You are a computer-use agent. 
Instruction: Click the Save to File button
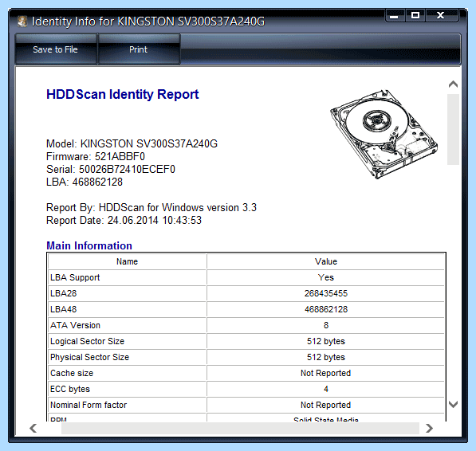[56, 49]
